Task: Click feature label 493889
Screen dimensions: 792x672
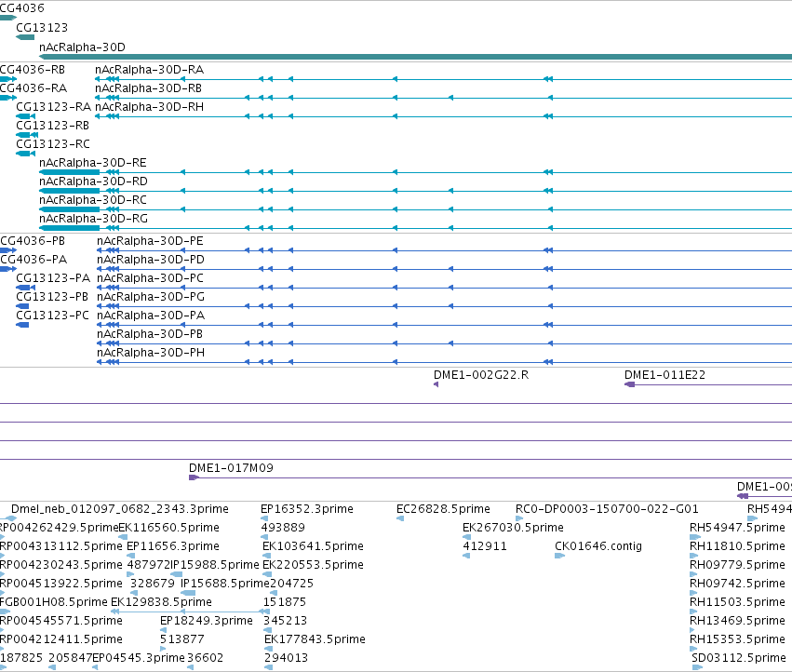Action: [x=283, y=528]
